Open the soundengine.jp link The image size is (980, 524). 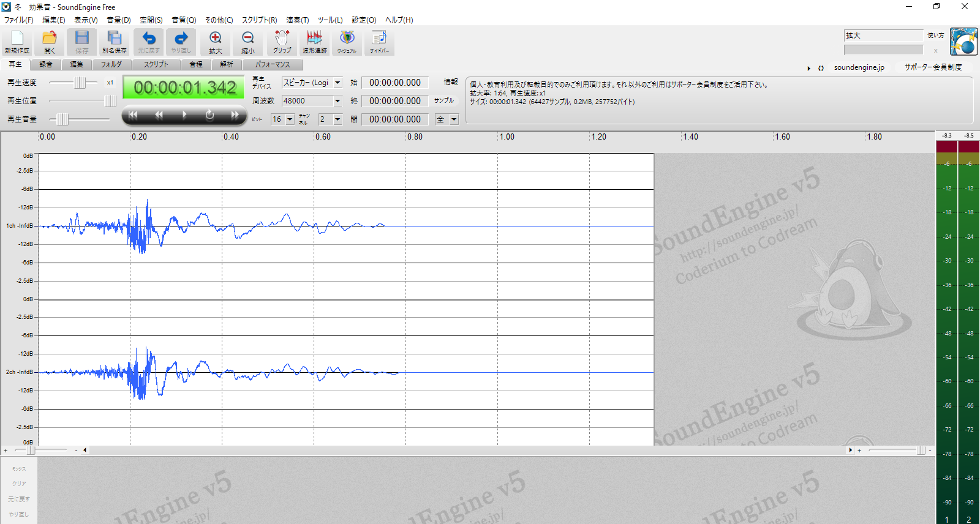coord(859,67)
